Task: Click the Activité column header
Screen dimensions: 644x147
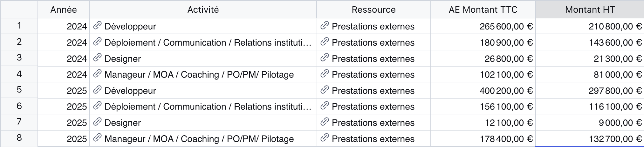Action: pos(203,10)
